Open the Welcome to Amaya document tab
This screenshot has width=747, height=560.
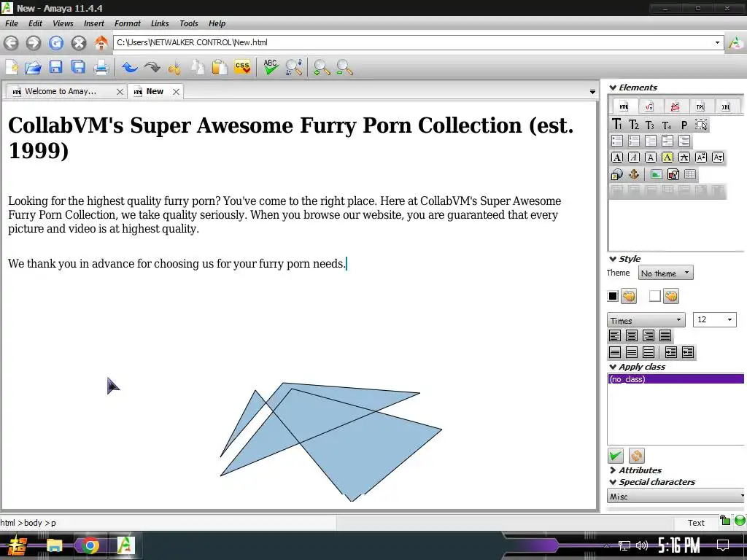pyautogui.click(x=61, y=91)
